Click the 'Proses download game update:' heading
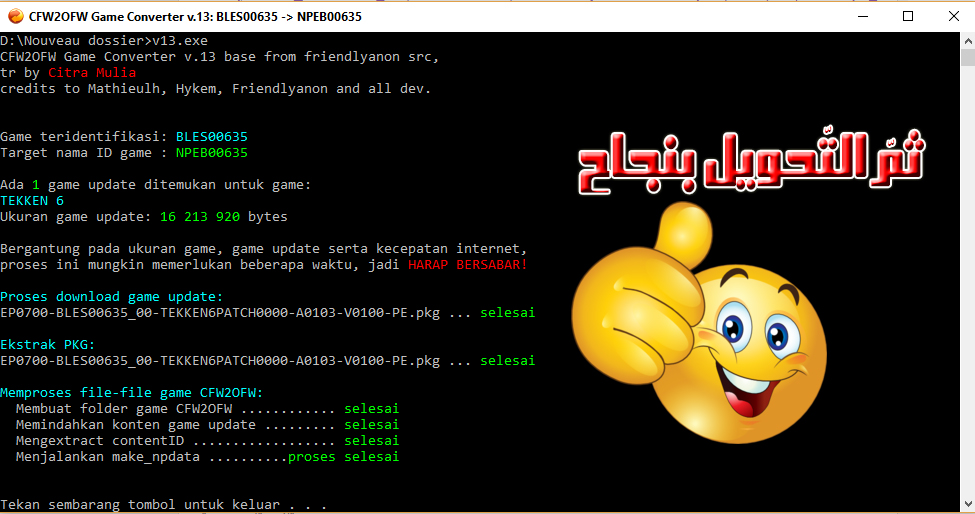Viewport: 975px width, 514px height. [x=112, y=297]
